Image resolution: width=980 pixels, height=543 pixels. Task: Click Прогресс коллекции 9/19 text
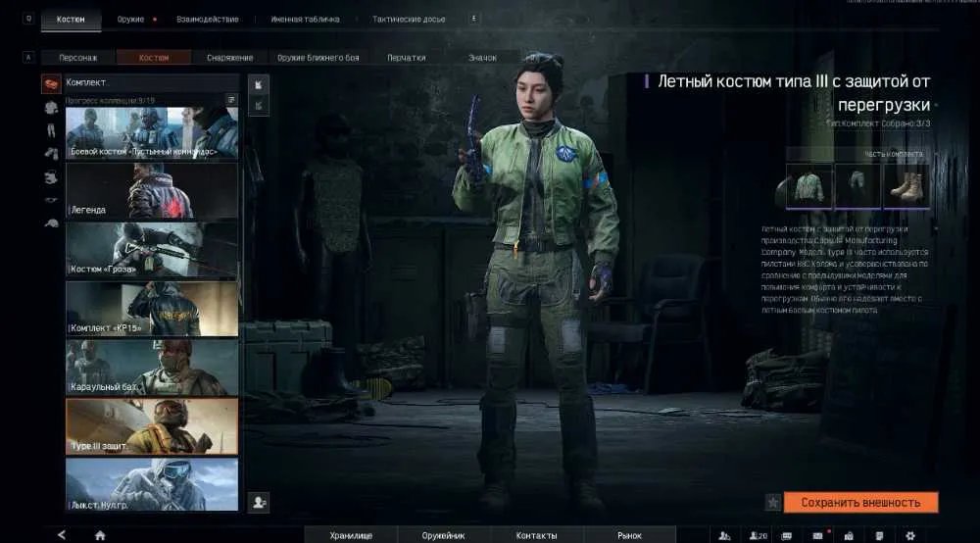110,100
